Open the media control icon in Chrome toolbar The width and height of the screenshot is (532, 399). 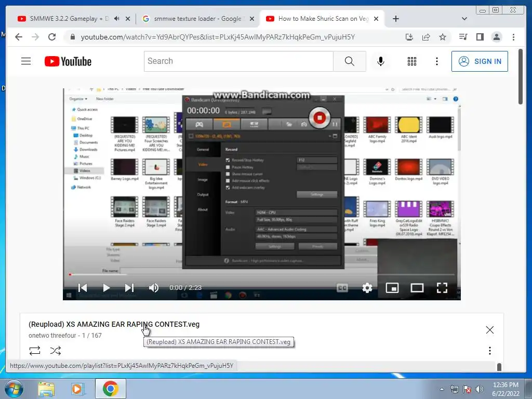(463, 37)
